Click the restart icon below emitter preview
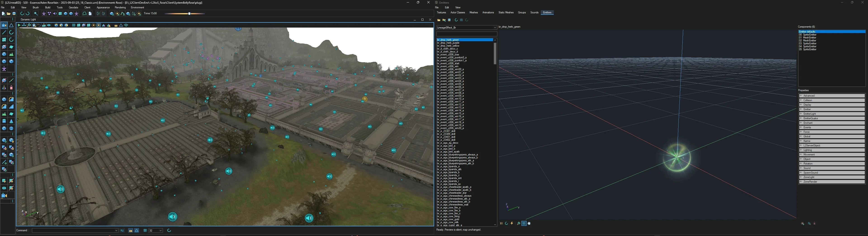The width and height of the screenshot is (868, 236). pos(506,223)
